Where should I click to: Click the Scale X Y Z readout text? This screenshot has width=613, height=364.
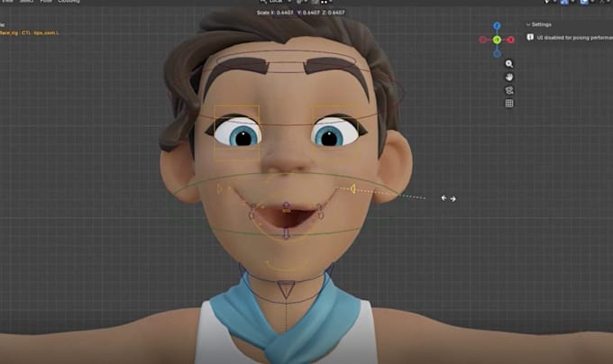pyautogui.click(x=300, y=13)
